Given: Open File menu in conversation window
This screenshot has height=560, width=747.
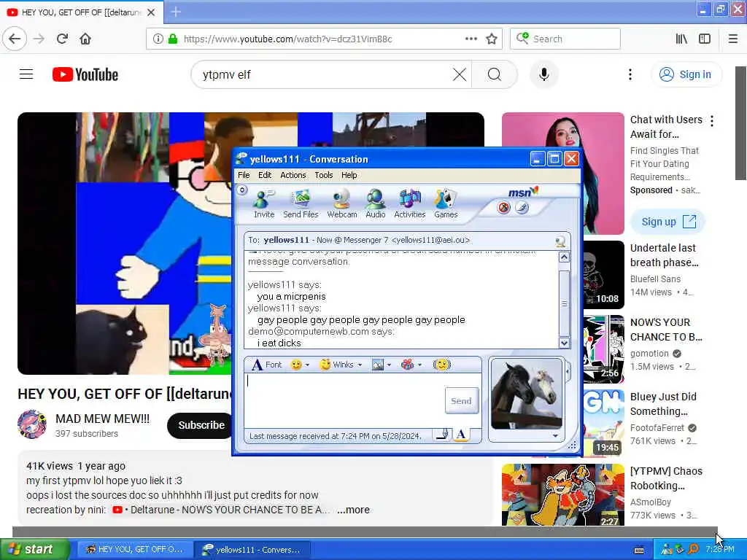Looking at the screenshot, I should (x=244, y=175).
